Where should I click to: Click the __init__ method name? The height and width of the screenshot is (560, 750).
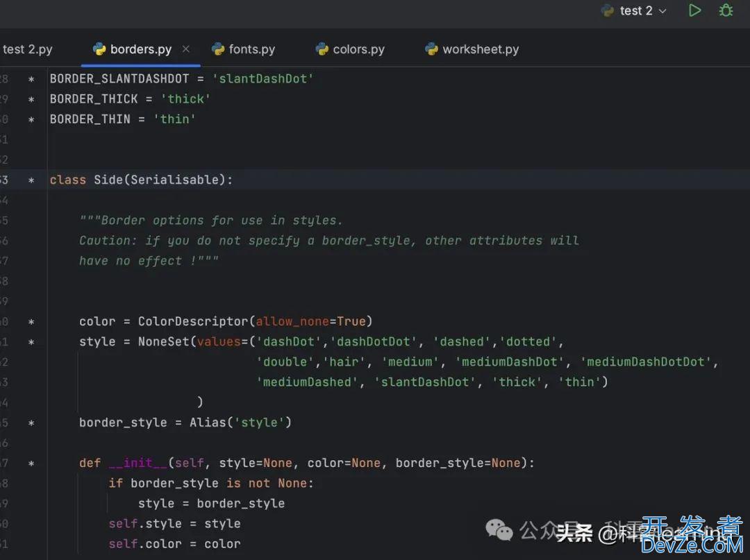[x=137, y=463]
